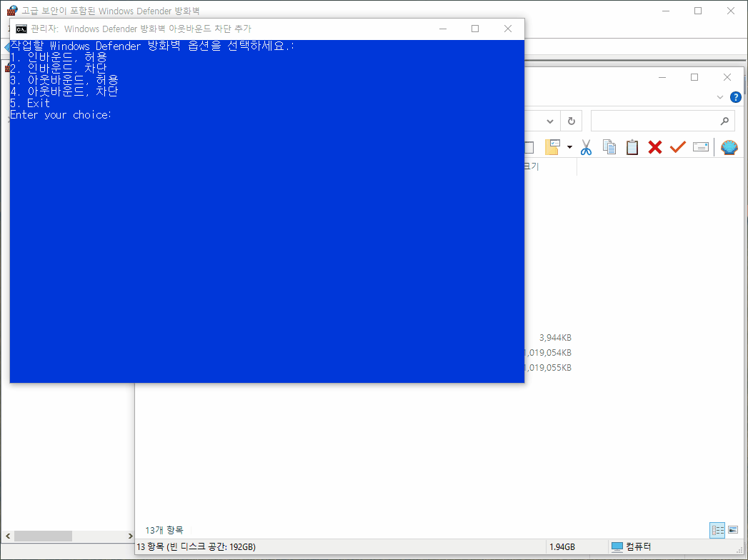Close the Windows Defender firewall window
748x560 pixels.
tap(731, 11)
